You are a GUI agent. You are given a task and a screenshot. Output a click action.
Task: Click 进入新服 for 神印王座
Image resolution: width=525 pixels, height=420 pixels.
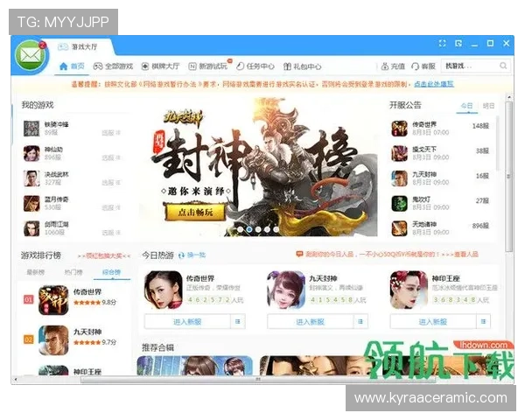click(433, 321)
